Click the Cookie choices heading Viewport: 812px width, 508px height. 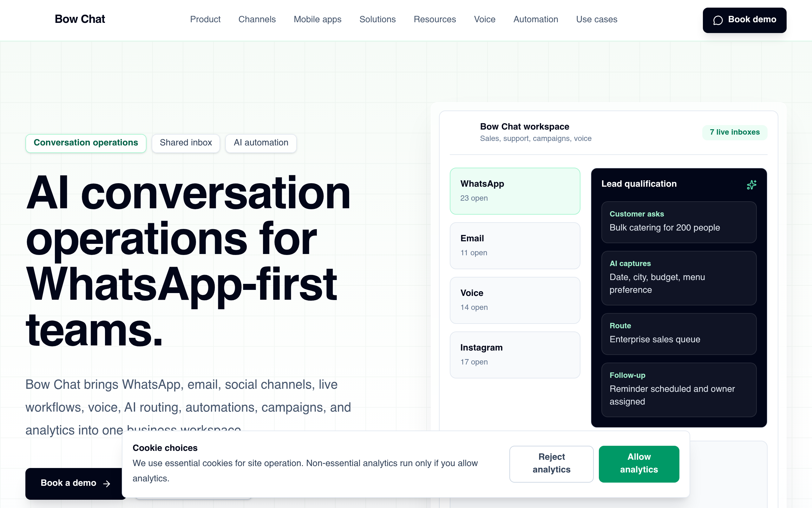[165, 448]
